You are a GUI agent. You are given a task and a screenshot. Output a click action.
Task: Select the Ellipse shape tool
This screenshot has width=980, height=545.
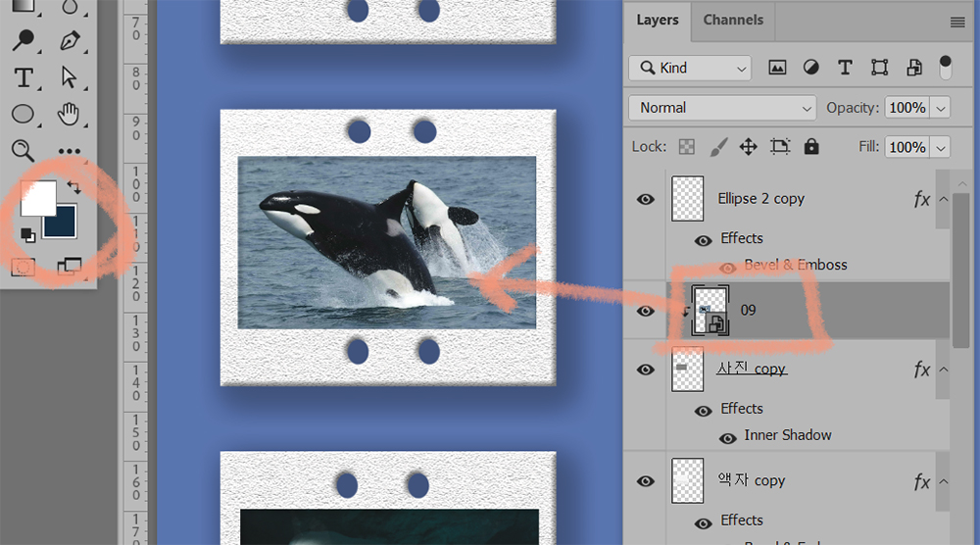pyautogui.click(x=24, y=115)
